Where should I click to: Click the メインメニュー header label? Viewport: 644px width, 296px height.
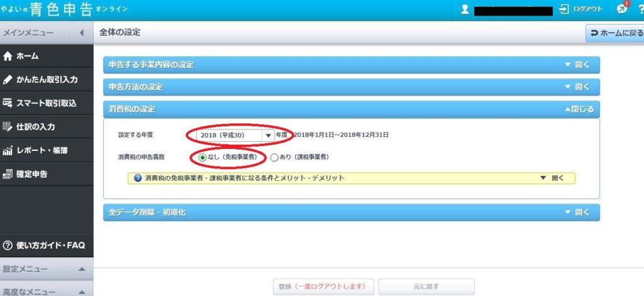[28, 33]
